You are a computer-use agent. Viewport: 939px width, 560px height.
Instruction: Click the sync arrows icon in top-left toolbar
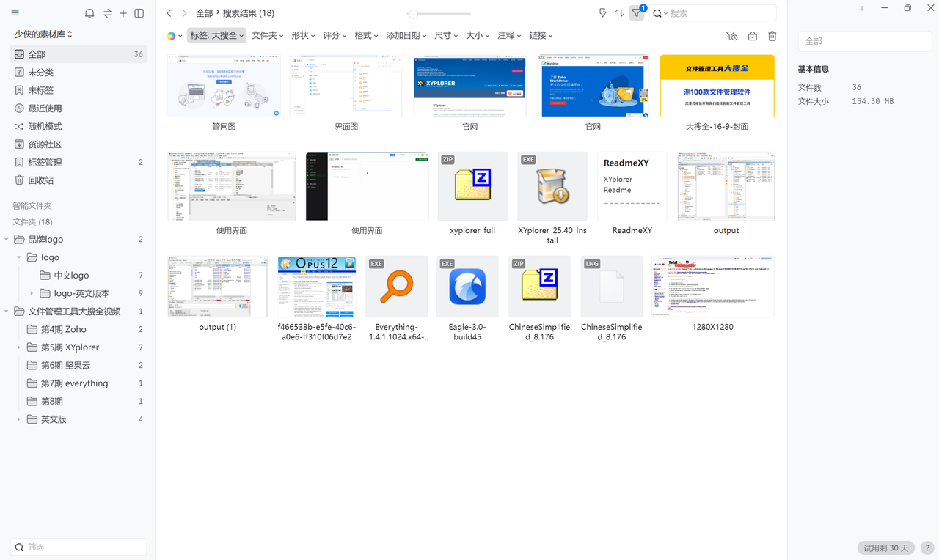(x=106, y=13)
